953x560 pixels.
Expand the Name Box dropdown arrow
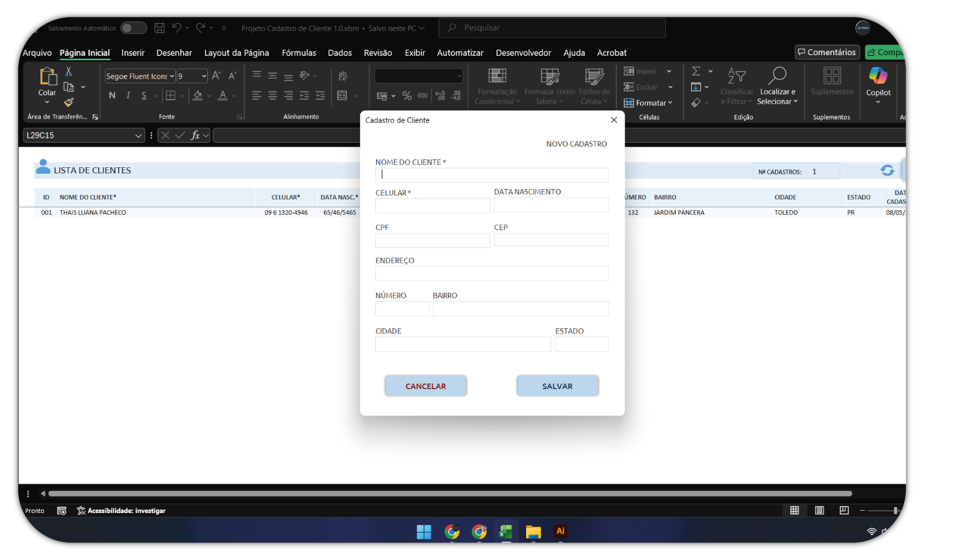139,136
